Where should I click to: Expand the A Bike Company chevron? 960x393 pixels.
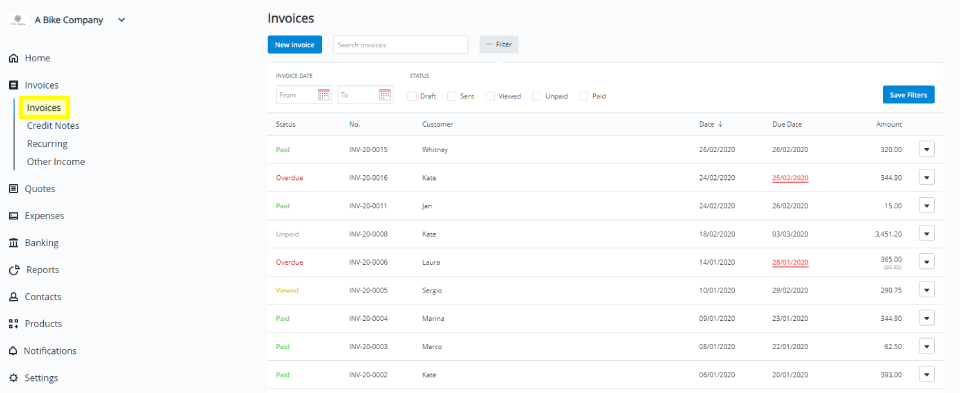(121, 20)
